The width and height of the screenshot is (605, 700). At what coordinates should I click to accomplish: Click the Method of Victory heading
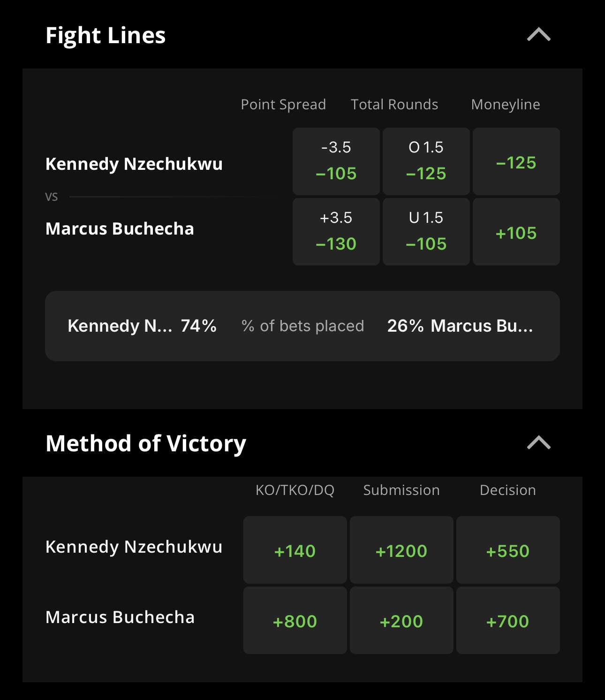146,443
